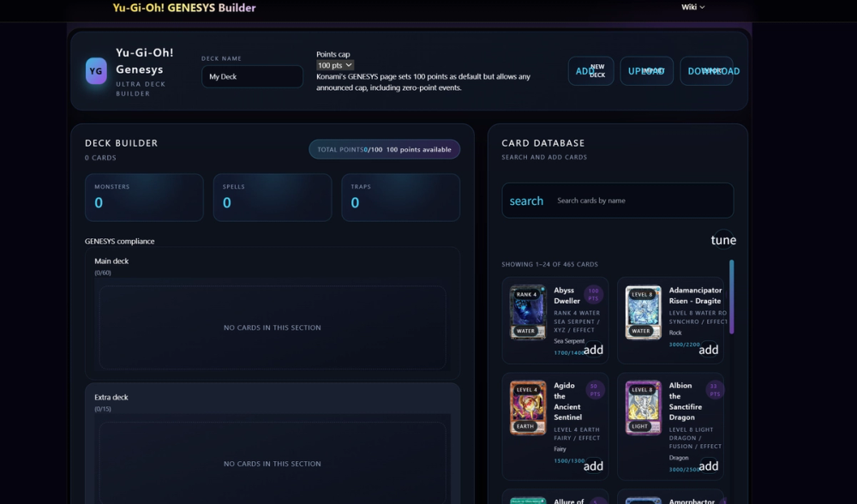Image resolution: width=857 pixels, height=504 pixels.
Task: Click the Albion the Sanctifire Dragon thumbnail
Action: (x=644, y=408)
